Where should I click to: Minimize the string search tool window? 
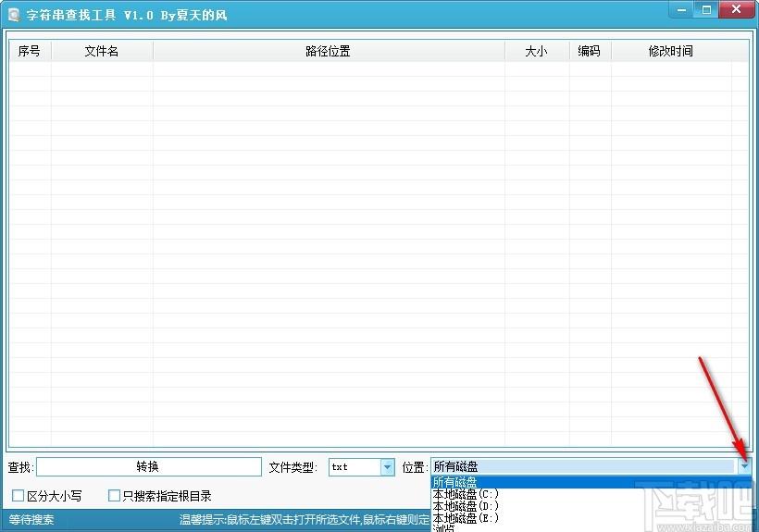pyautogui.click(x=680, y=9)
